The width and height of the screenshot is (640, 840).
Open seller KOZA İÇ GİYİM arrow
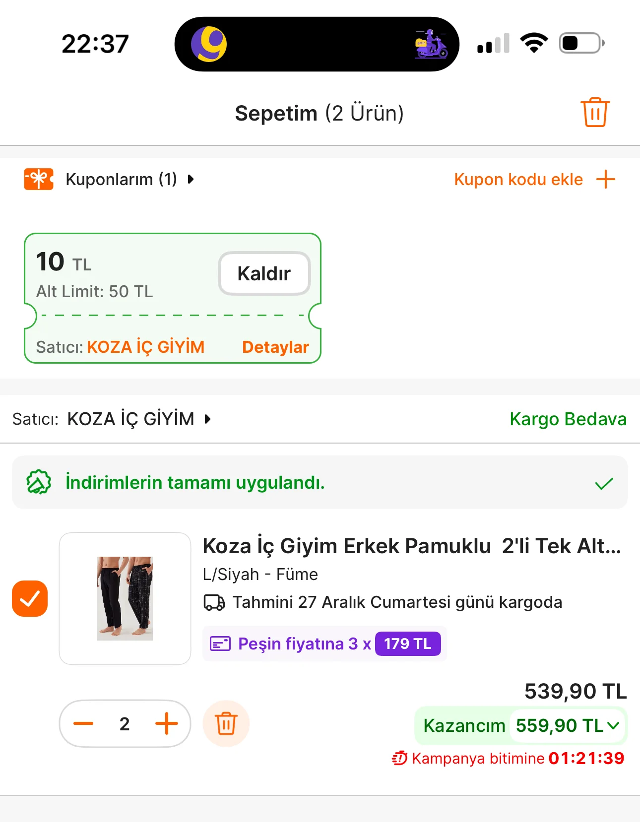tap(208, 419)
